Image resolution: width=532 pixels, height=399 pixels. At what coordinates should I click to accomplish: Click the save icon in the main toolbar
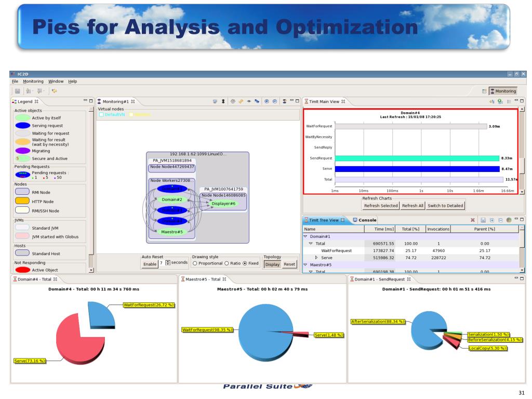17,91
